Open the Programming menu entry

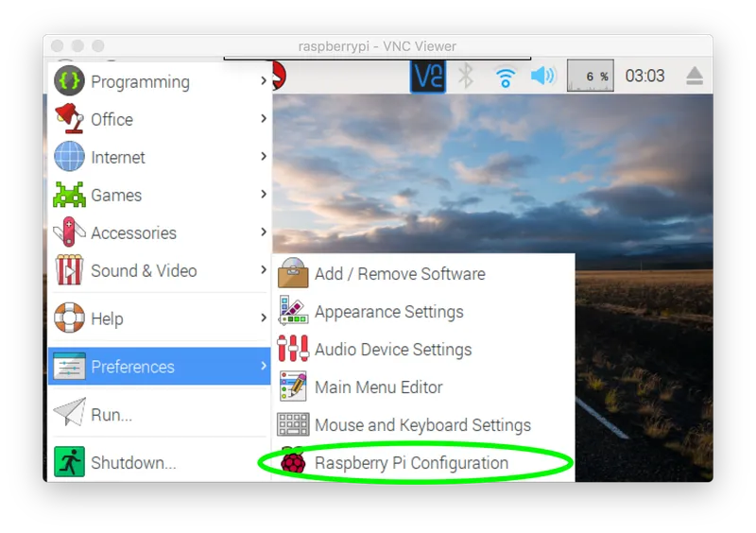coord(160,81)
